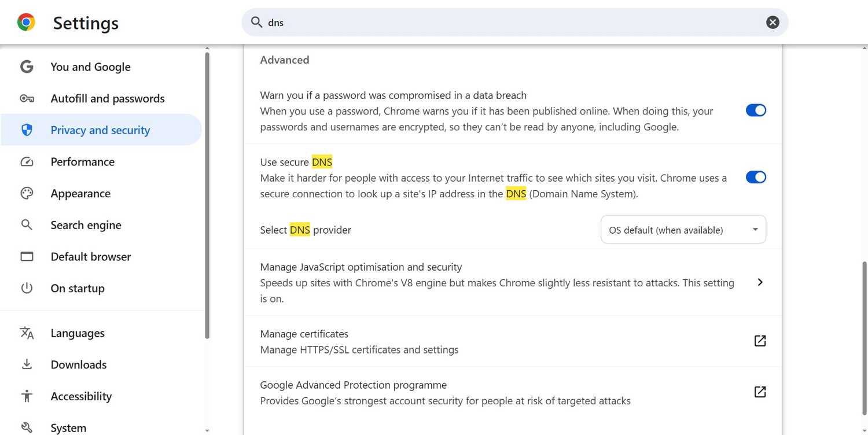Disable the Use secure DNS switch
Screen dimensions: 868x435
coord(756,177)
